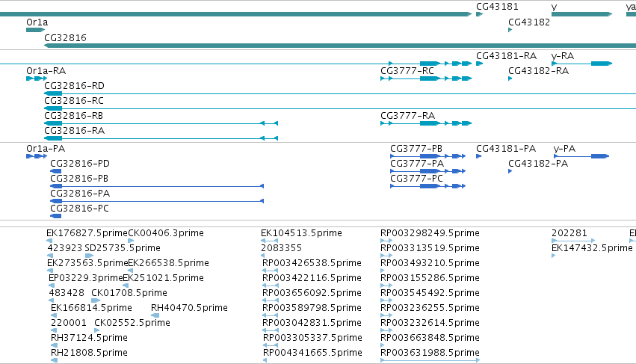Click the 2083355 feature label
The image size is (636, 364).
pyautogui.click(x=281, y=248)
